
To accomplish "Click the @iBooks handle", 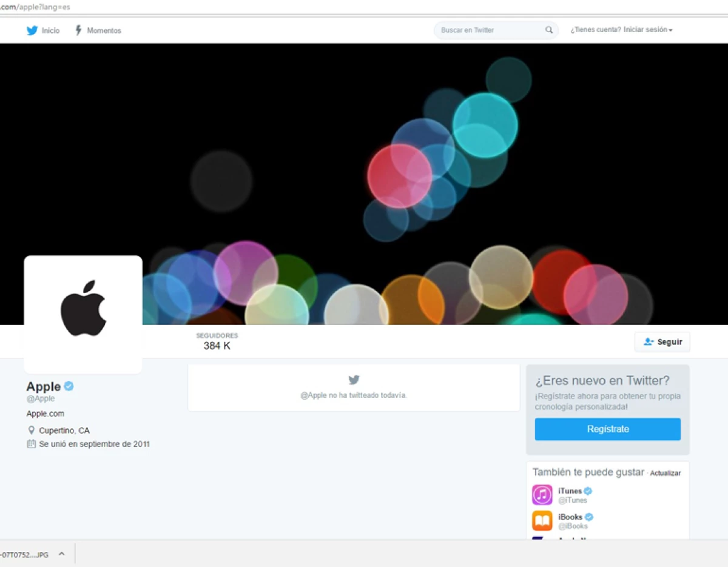I will click(573, 526).
